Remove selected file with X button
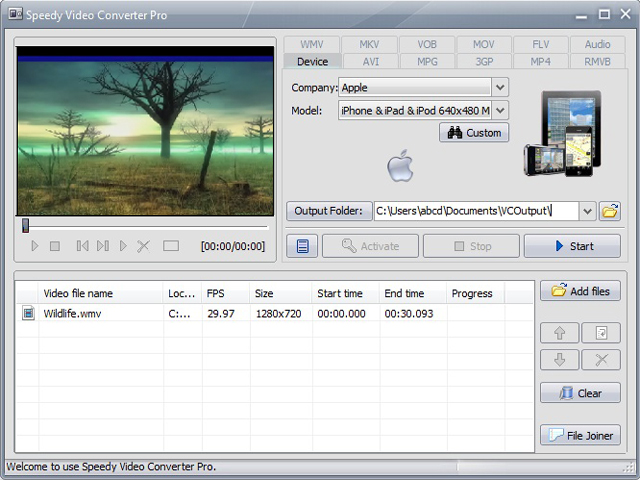Viewport: 640px width, 480px height. 601,360
